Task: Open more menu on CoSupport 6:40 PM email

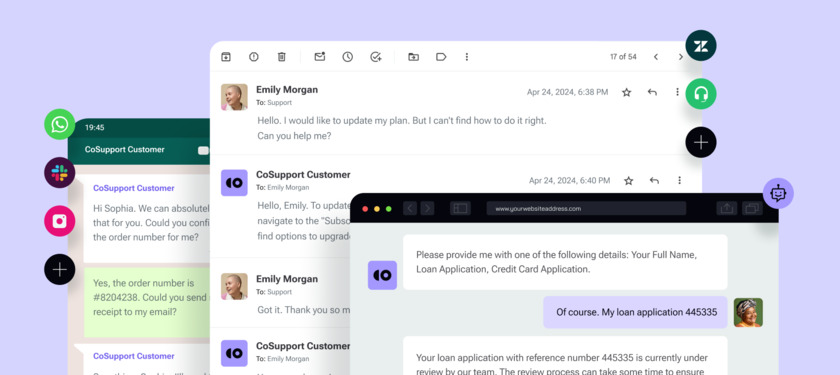Action: [679, 181]
